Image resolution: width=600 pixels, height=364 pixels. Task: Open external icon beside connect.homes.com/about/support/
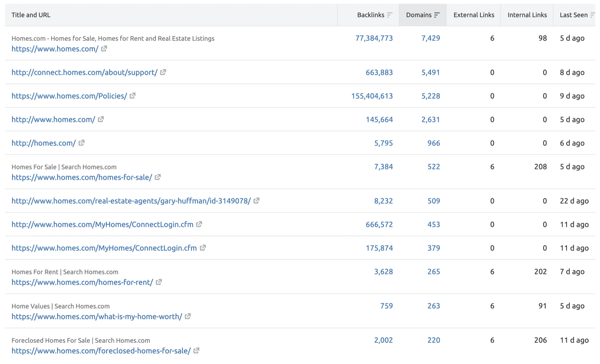pos(163,72)
